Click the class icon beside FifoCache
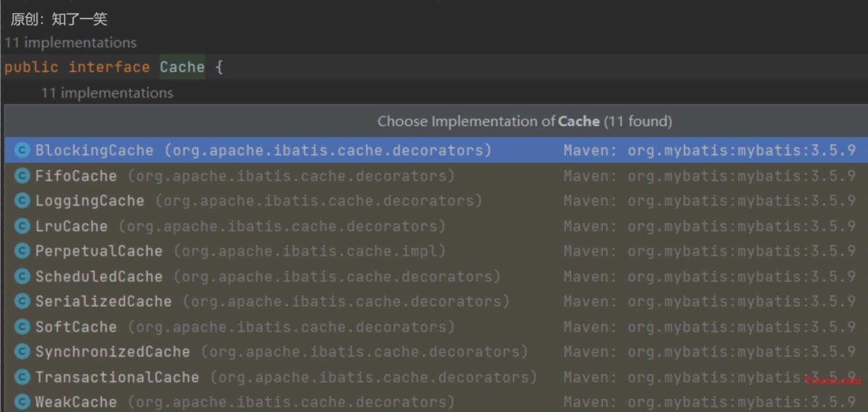The height and width of the screenshot is (412, 868). (22, 176)
